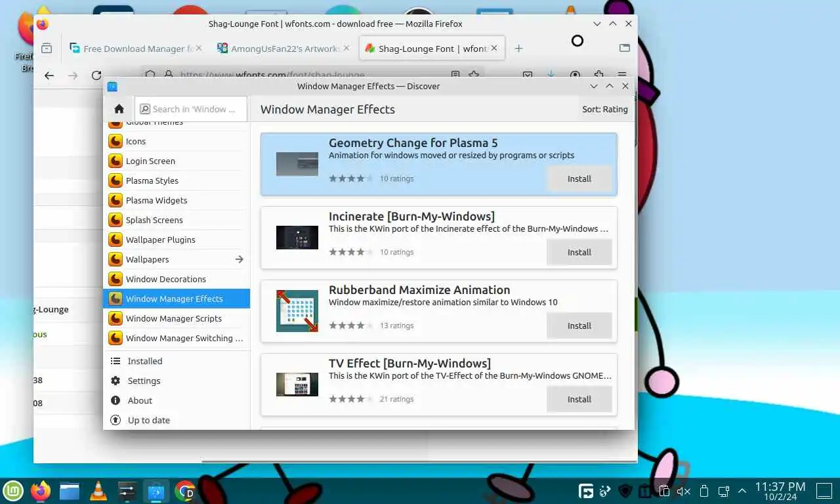840x504 pixels.
Task: Open the file manager from the taskbar
Action: coord(70,490)
